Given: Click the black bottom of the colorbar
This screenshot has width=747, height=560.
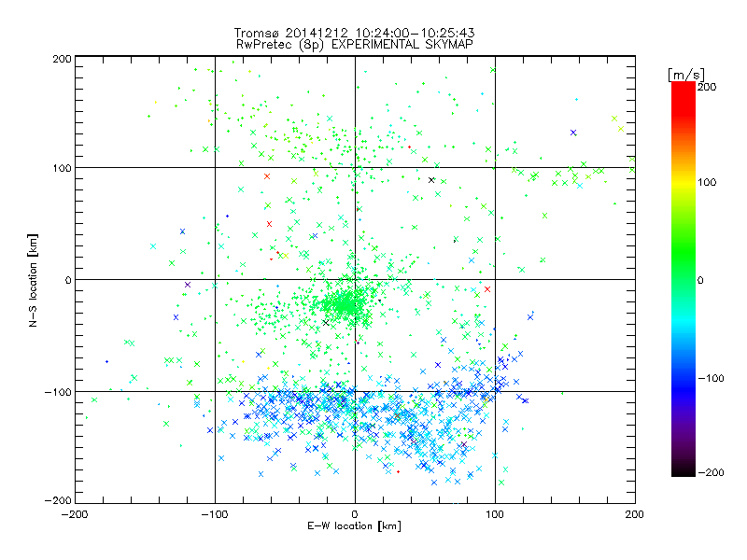Looking at the screenshot, I should pyautogui.click(x=684, y=469).
